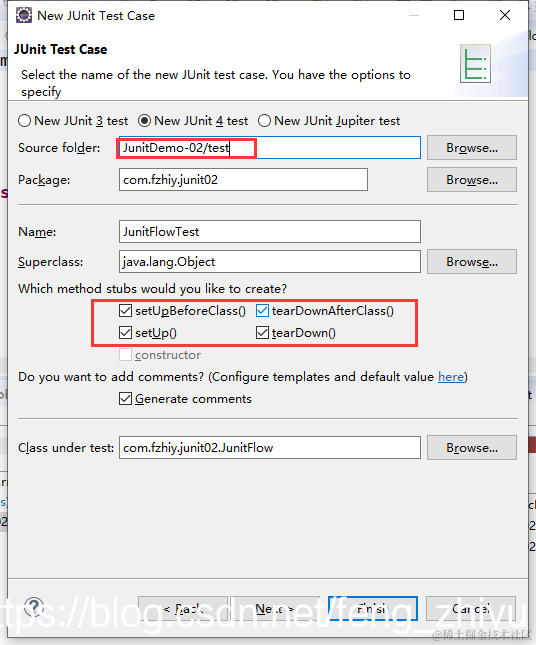Toggle Generate comments checkbox
536x645 pixels.
125,399
